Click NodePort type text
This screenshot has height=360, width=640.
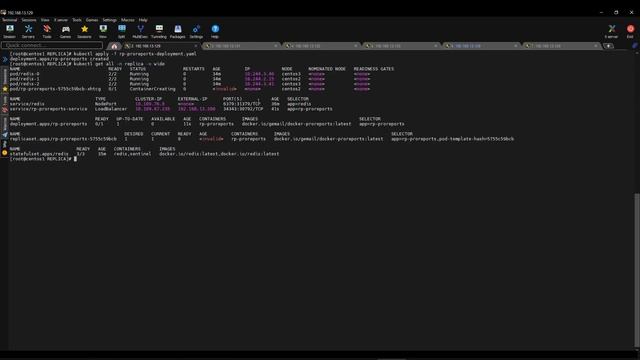(x=106, y=104)
